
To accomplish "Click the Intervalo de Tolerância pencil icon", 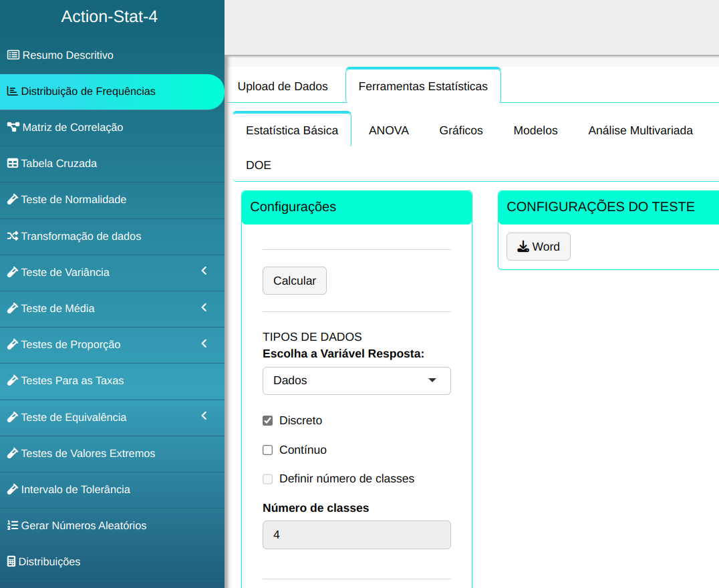I will pos(12,490).
